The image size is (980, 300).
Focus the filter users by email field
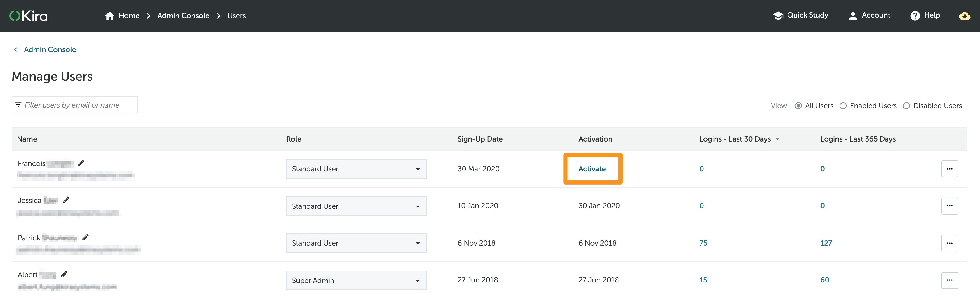[74, 105]
